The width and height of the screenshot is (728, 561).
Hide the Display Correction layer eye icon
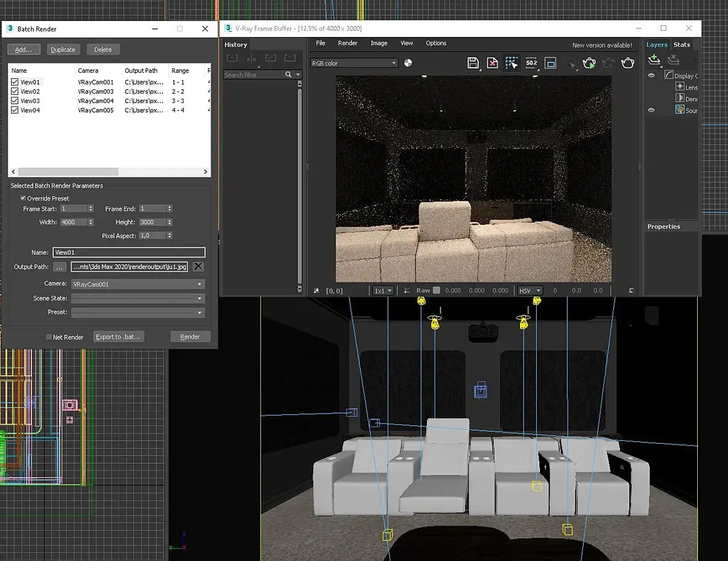(x=651, y=76)
